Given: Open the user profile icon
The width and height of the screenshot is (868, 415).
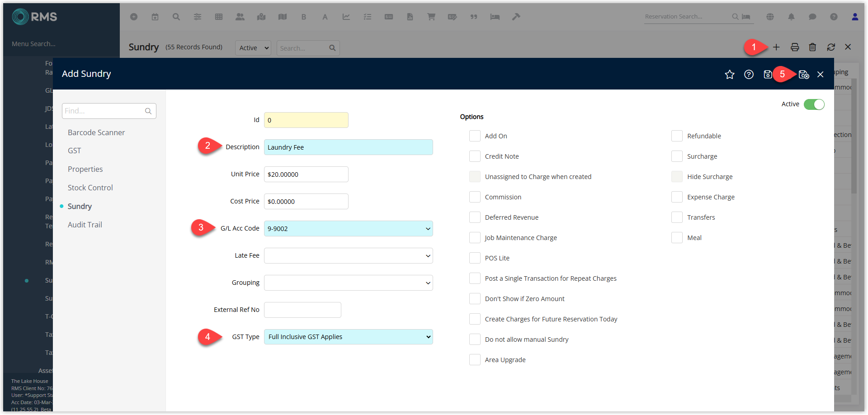Looking at the screenshot, I should coord(855,17).
